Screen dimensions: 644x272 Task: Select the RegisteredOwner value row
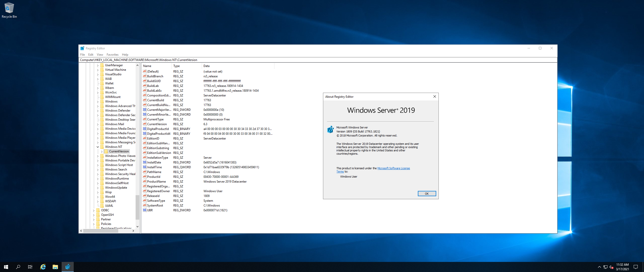click(x=208, y=191)
